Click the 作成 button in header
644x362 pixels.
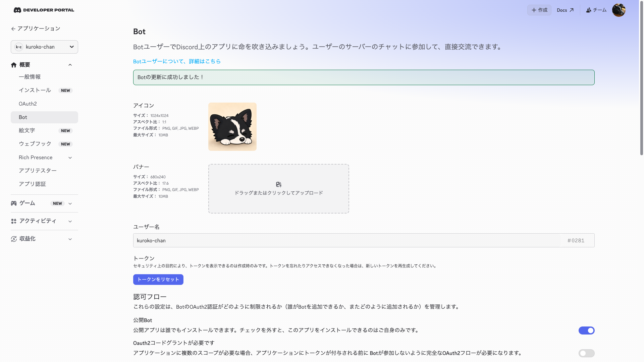pos(539,10)
